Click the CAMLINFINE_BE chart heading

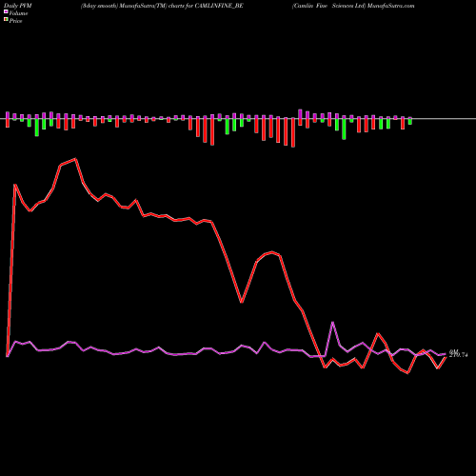[x=162, y=6]
